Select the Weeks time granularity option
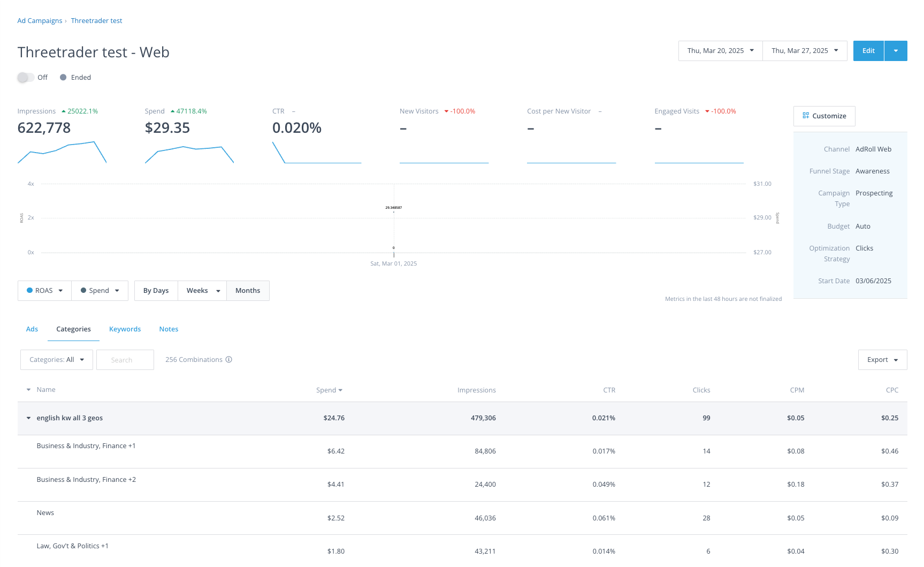This screenshot has height=567, width=924. [197, 290]
